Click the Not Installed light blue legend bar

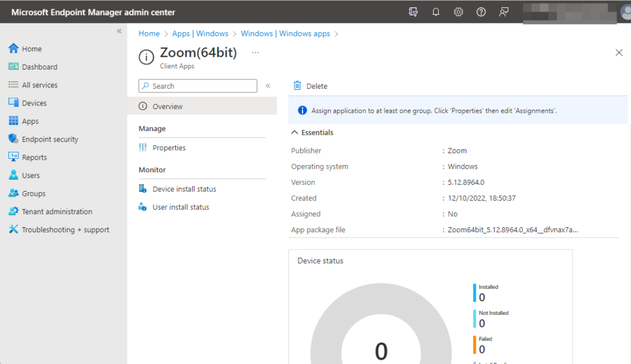474,319
